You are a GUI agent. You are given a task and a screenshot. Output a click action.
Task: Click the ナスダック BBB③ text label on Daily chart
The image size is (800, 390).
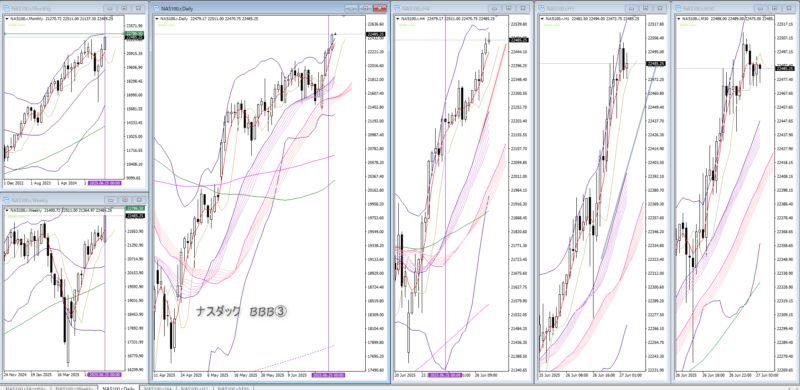243,310
